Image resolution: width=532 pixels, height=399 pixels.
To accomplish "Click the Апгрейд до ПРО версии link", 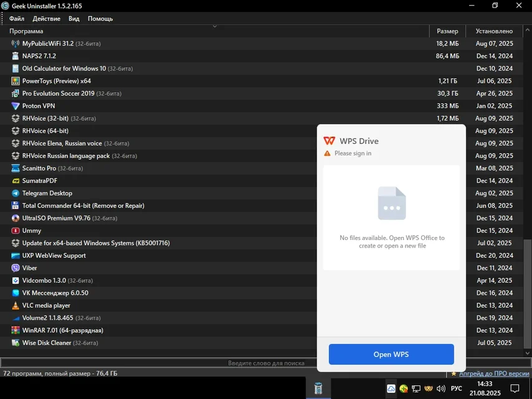I will coord(494,373).
